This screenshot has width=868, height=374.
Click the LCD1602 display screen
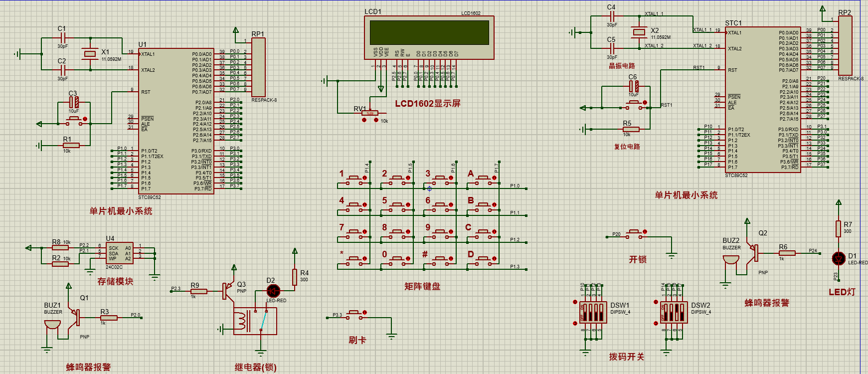(429, 32)
